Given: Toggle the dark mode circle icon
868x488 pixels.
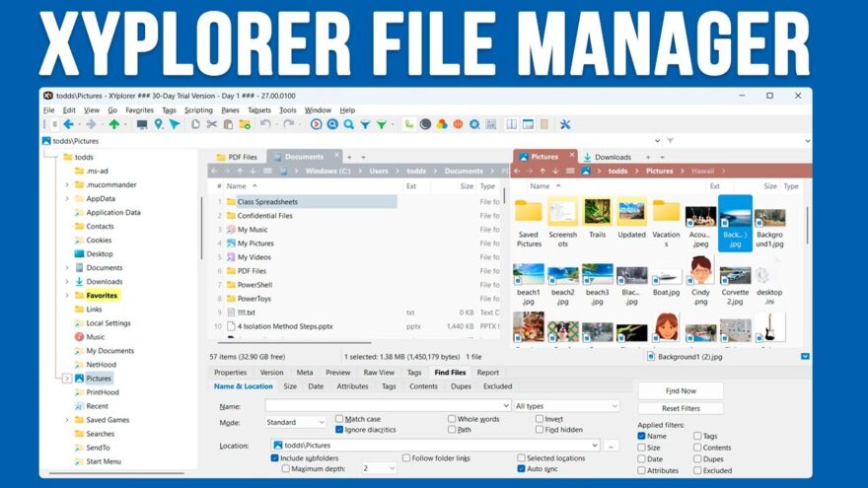Looking at the screenshot, I should click(425, 124).
